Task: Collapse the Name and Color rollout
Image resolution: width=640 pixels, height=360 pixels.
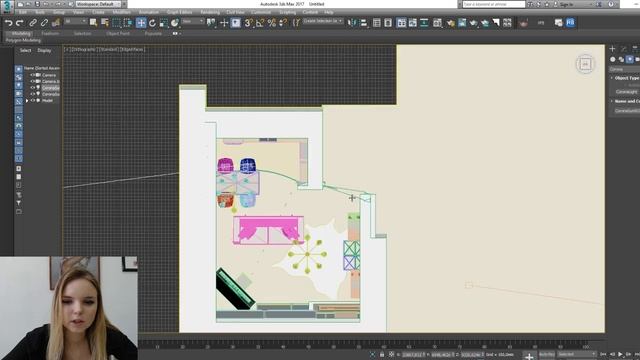Action: click(625, 101)
